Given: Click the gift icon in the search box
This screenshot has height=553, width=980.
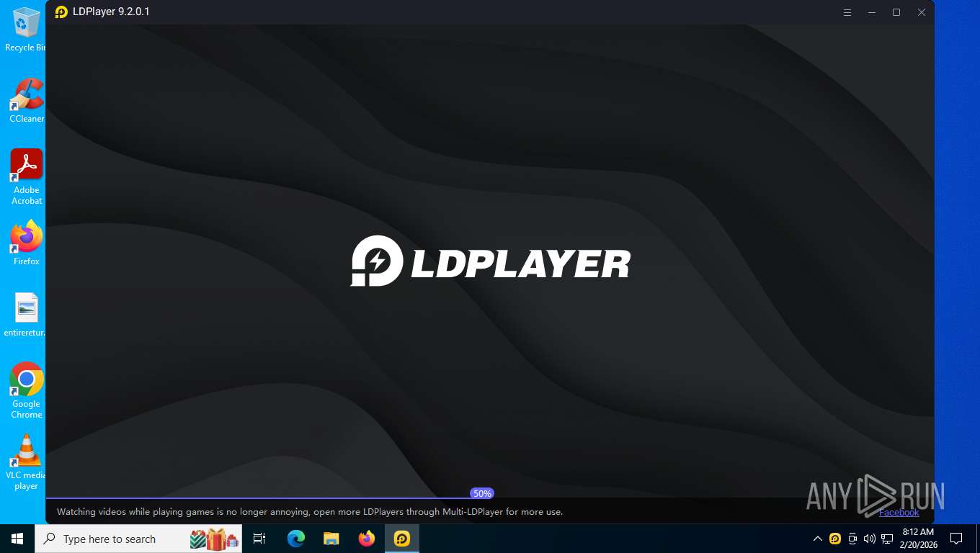Looking at the screenshot, I should pos(214,539).
